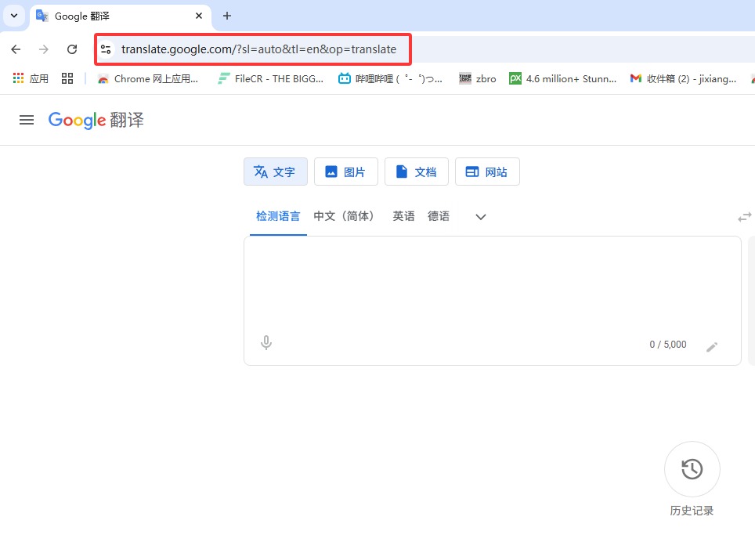
Task: Open 4.6 million+ Stunn... bookmark
Action: [563, 78]
